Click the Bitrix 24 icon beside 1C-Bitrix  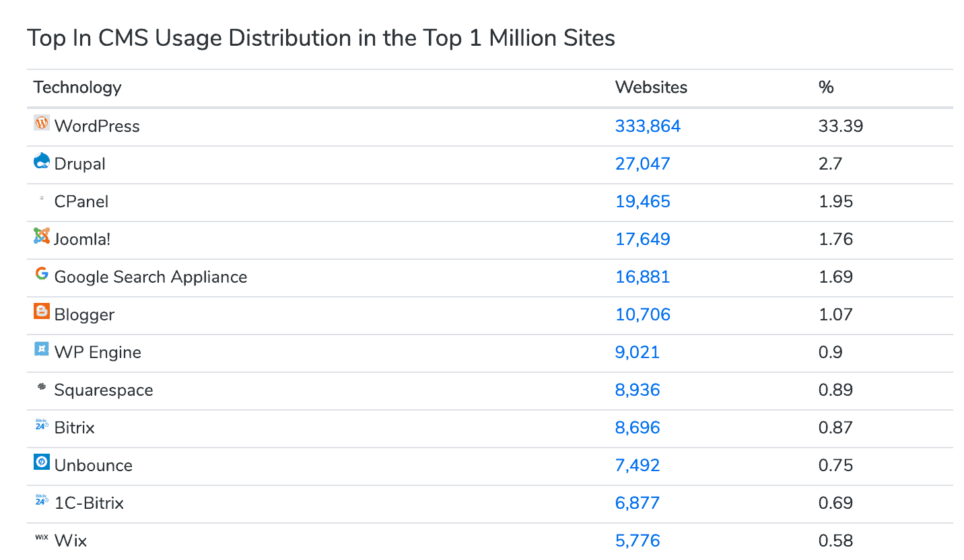[x=42, y=500]
